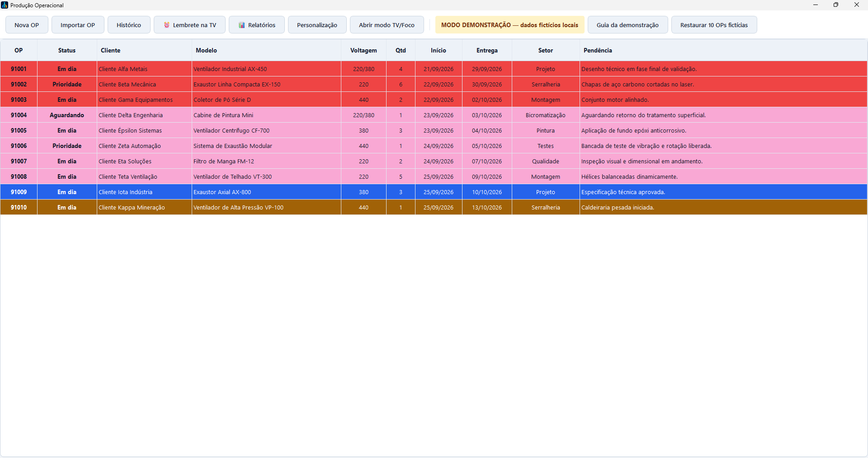The image size is (868, 467).
Task: Click Especificação técnica aprovada cell
Action: (723, 192)
